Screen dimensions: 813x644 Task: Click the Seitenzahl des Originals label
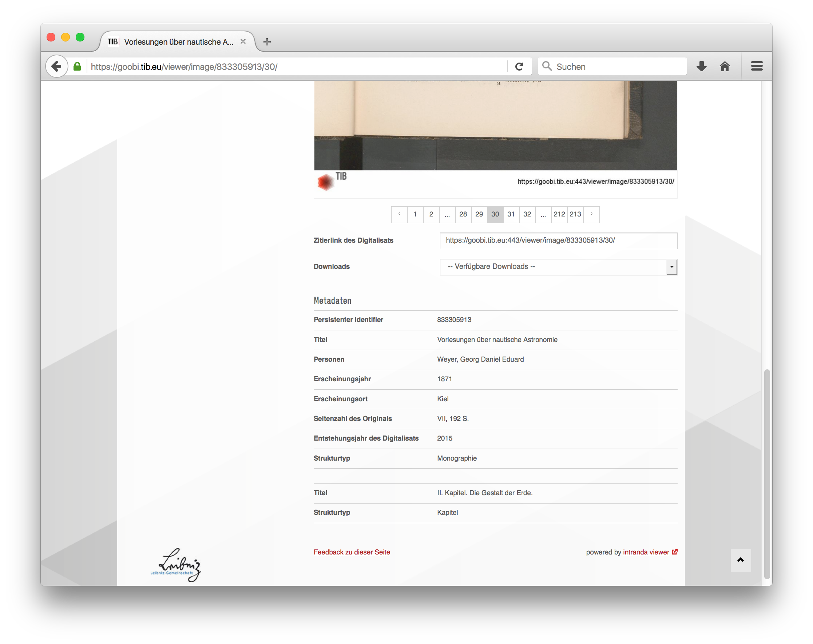(353, 418)
